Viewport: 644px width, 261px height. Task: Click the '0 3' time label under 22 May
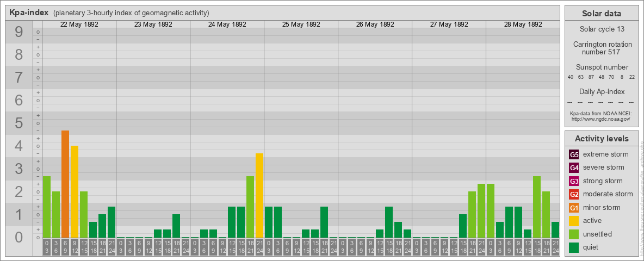pyautogui.click(x=47, y=248)
